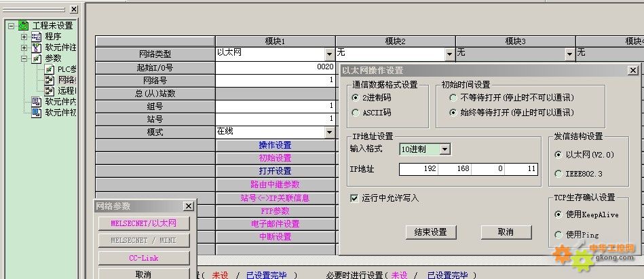Choose MELSECNET/以太网 in 网络参数 dialog
The width and height of the screenshot is (644, 279).
coord(144,223)
